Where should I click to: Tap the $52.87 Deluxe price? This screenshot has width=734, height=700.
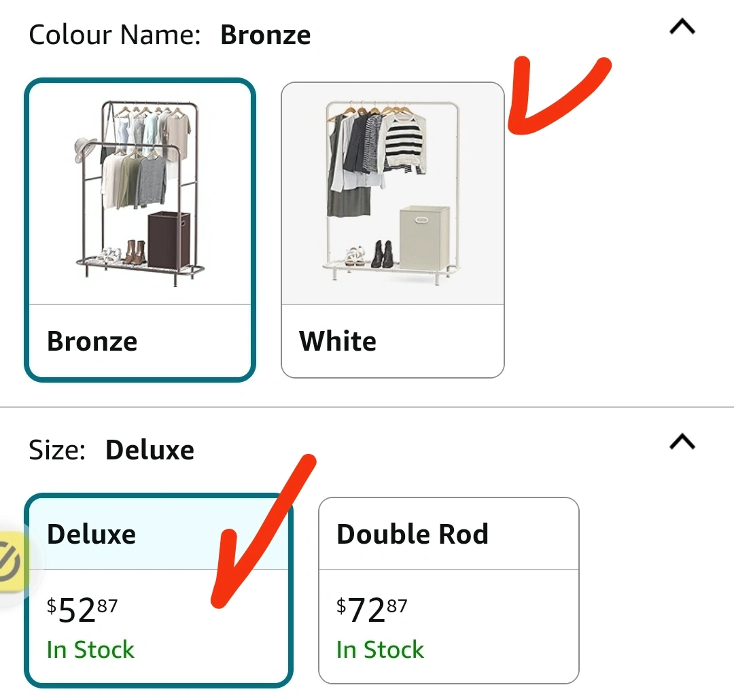82,610
